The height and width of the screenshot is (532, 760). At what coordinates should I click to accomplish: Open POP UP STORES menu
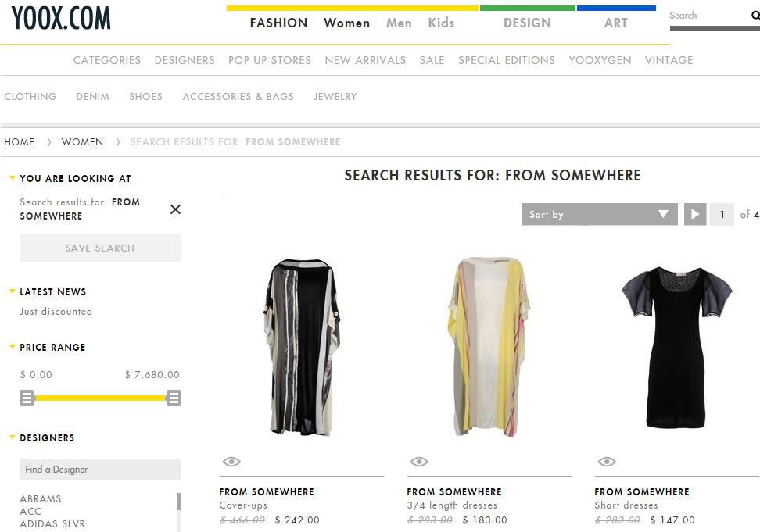[270, 60]
